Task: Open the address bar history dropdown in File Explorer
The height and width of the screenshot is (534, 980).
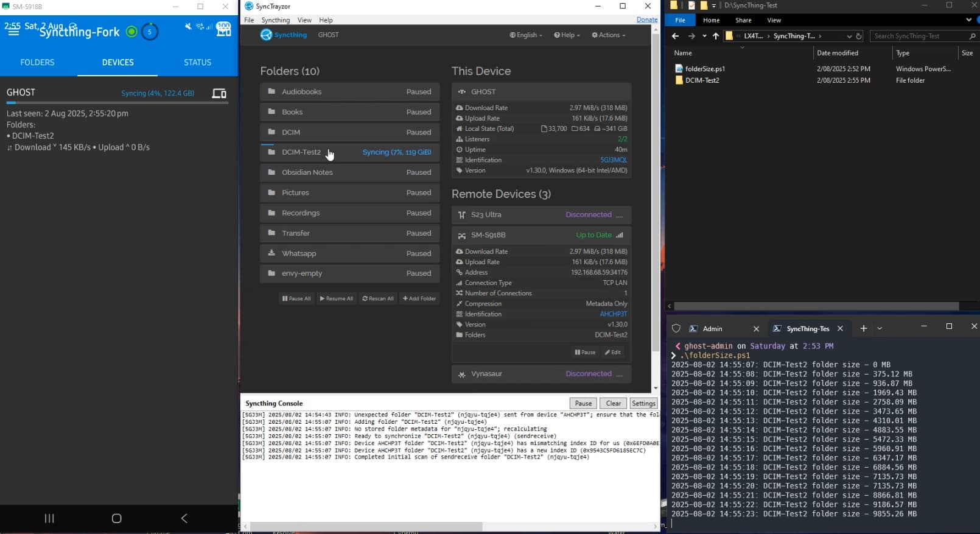Action: point(849,36)
